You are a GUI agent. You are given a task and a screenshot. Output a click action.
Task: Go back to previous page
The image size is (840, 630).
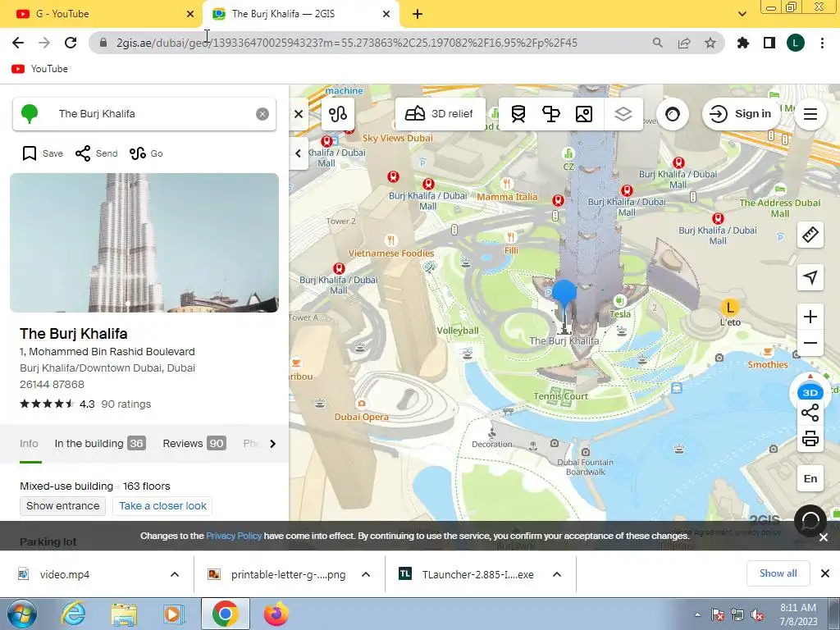pos(18,43)
